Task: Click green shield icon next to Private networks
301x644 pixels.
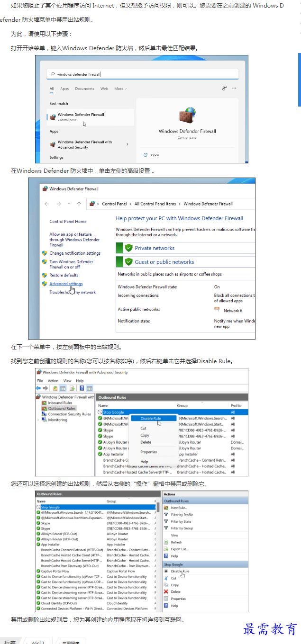Action: (x=128, y=248)
